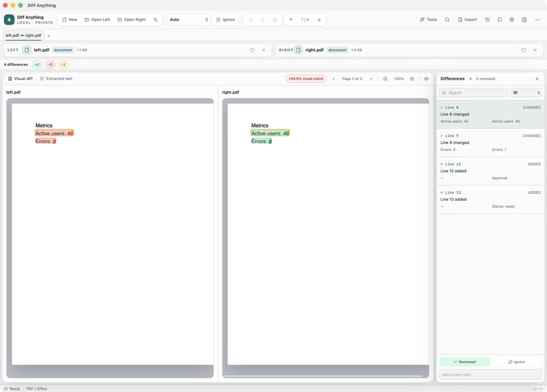Image resolution: width=547 pixels, height=392 pixels.
Task: Click Open Right to load a file
Action: [132, 19]
